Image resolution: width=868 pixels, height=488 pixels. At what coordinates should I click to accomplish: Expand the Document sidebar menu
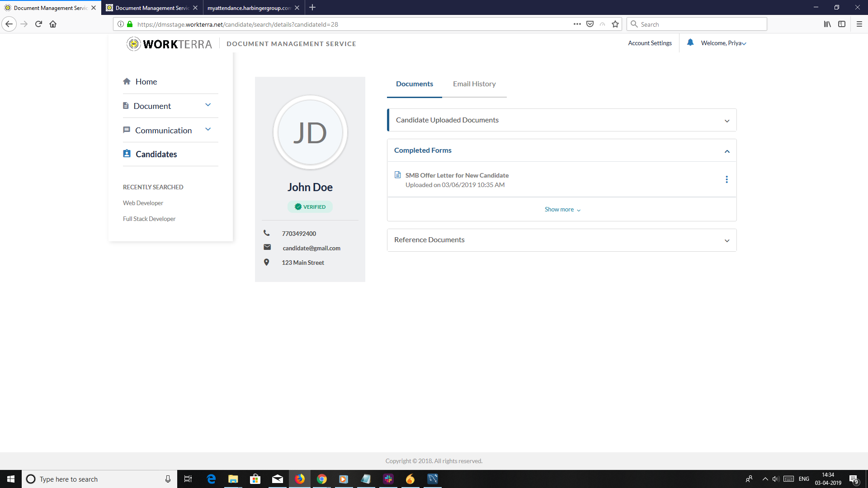click(208, 105)
